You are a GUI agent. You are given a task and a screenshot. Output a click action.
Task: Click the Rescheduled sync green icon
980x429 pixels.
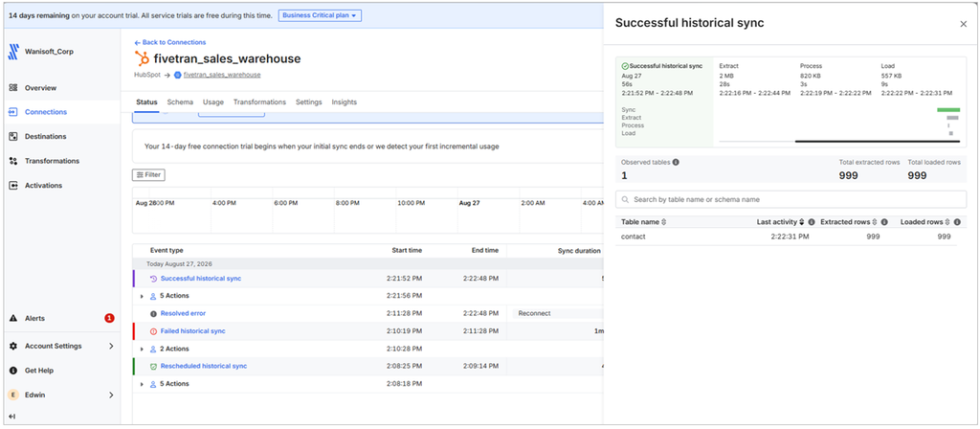(154, 366)
